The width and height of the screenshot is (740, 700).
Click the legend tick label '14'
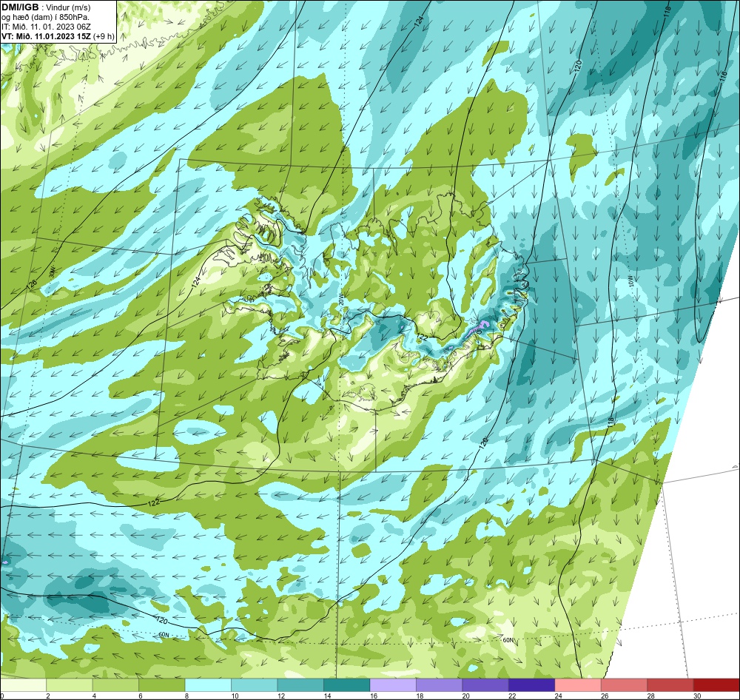pos(327,696)
